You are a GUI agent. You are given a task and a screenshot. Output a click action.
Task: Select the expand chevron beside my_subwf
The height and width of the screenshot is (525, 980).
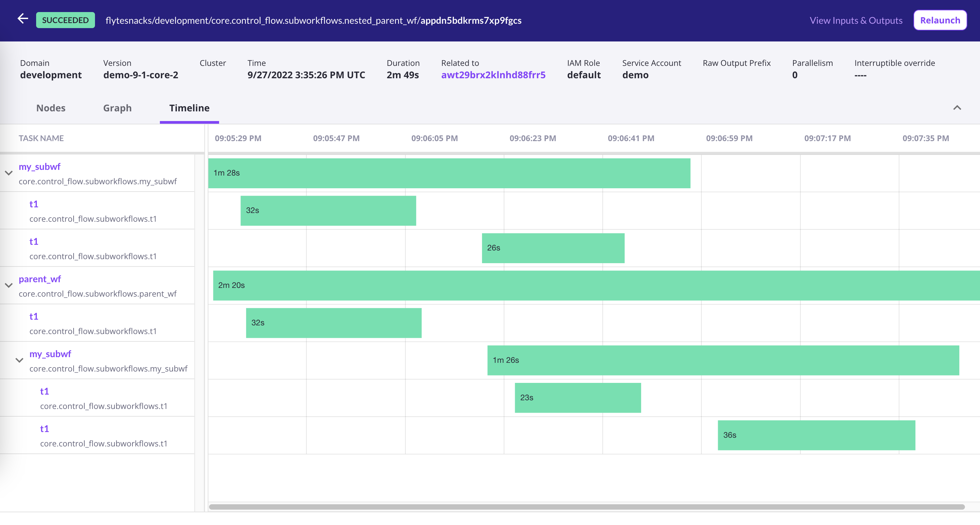(9, 173)
